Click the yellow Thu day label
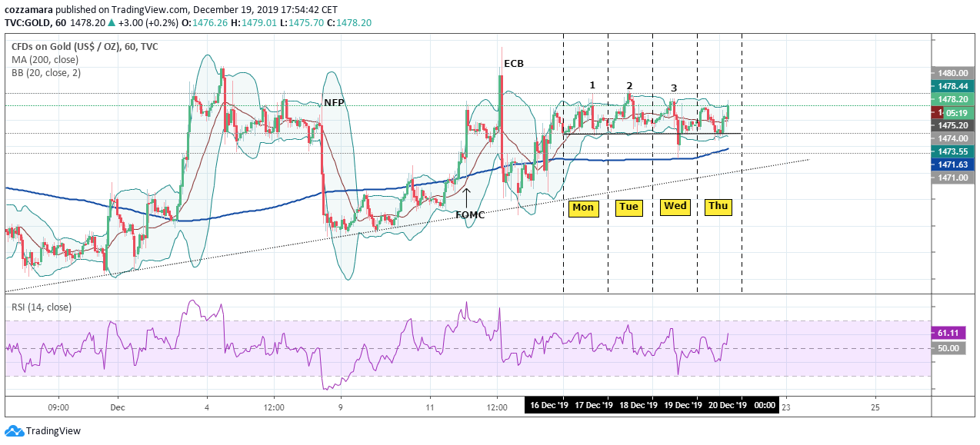 [718, 206]
